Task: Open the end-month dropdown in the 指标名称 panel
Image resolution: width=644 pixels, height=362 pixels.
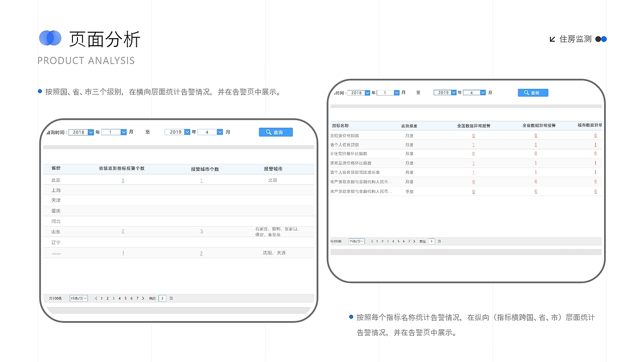Action: [474, 93]
